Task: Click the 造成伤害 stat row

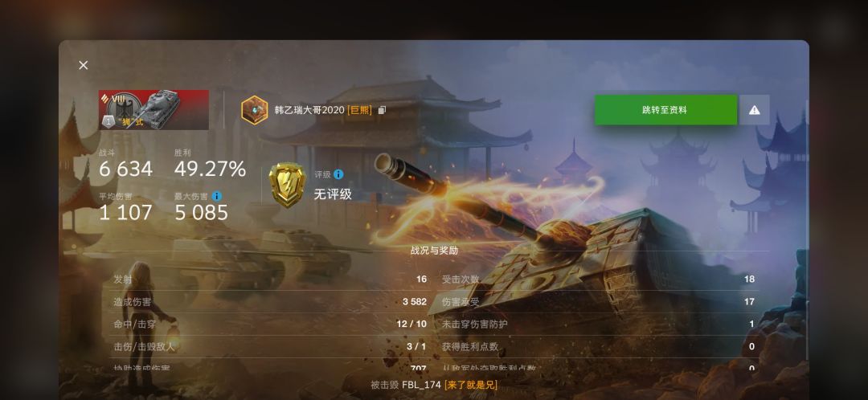Action: [x=270, y=301]
